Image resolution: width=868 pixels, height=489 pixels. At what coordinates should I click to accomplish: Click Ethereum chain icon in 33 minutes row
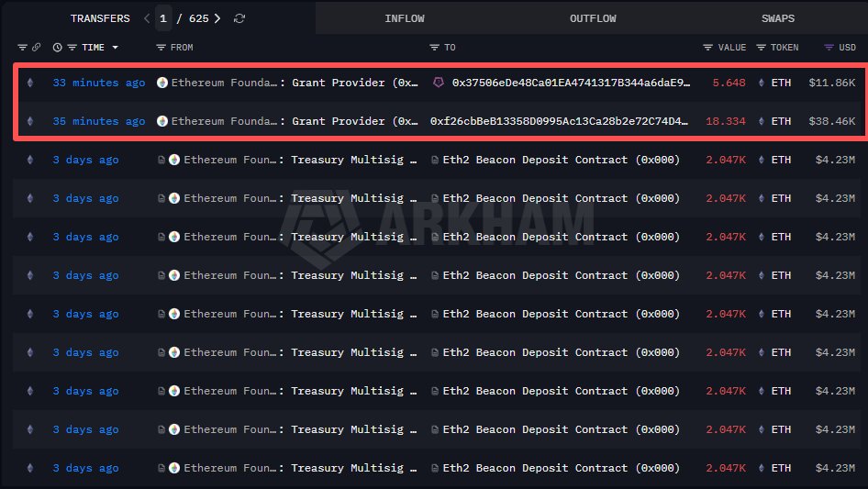click(x=30, y=83)
